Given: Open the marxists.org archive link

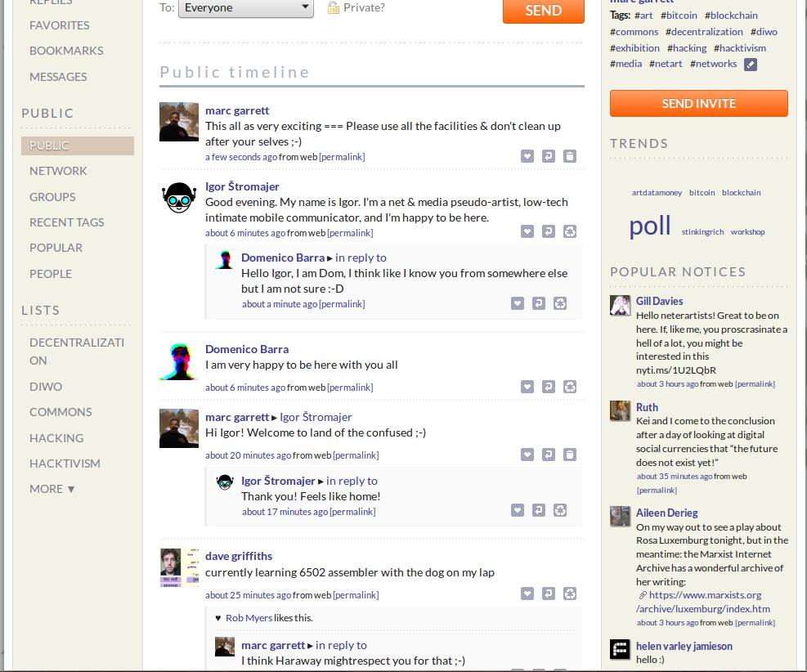Looking at the screenshot, I should point(703,602).
